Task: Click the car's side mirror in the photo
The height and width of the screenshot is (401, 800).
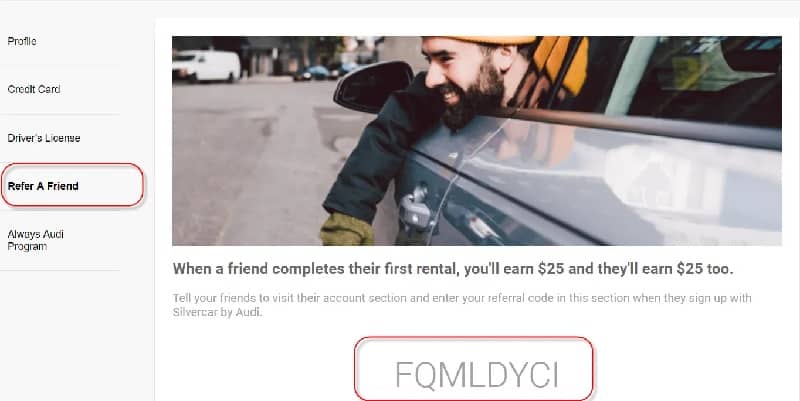Action: coord(372,86)
